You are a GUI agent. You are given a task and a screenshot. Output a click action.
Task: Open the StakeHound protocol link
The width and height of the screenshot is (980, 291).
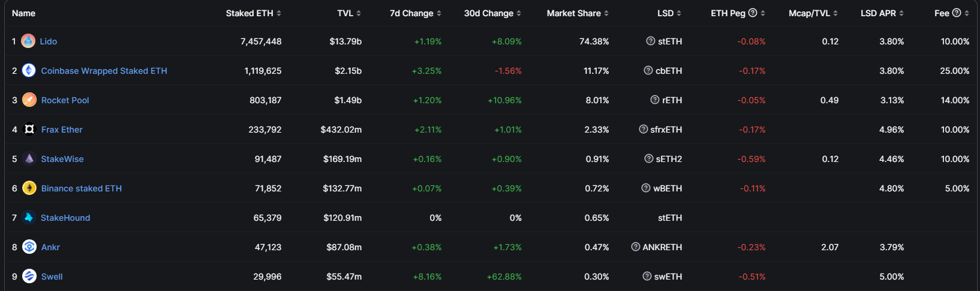[x=65, y=218]
